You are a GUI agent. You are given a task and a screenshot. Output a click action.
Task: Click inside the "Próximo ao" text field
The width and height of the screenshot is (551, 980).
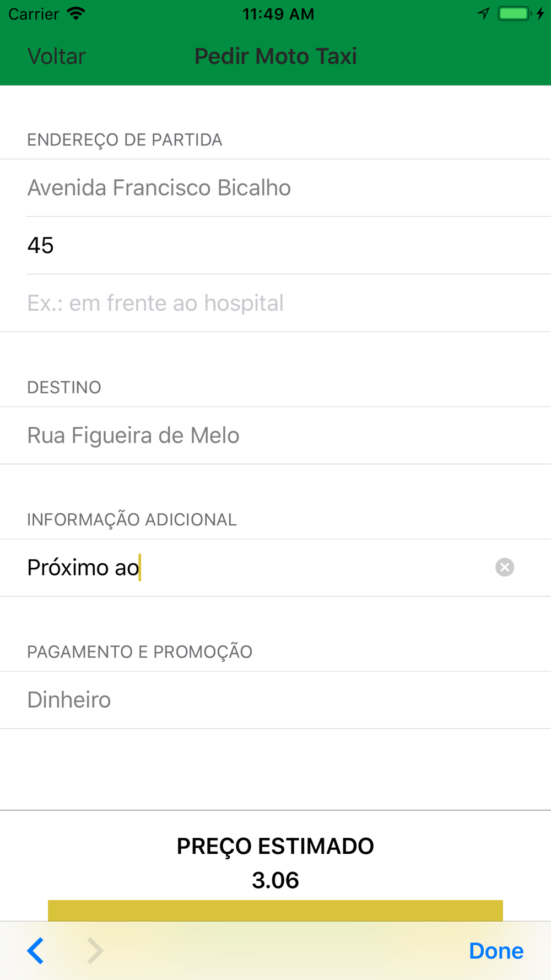click(248, 568)
